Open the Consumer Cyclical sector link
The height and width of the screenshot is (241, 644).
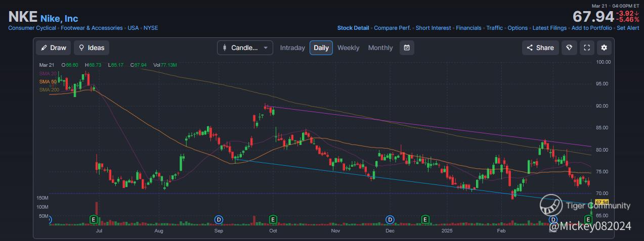[32, 28]
